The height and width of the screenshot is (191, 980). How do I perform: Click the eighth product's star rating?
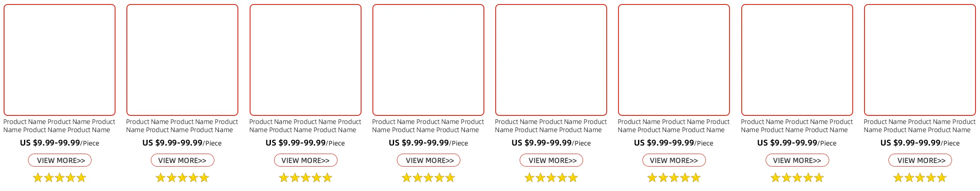920,178
